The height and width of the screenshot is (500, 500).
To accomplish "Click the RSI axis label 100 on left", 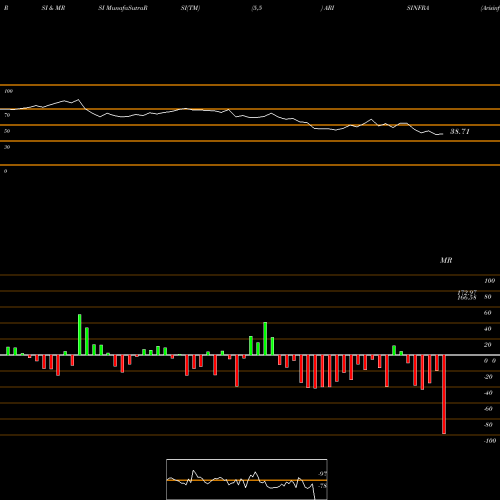I will [8, 91].
